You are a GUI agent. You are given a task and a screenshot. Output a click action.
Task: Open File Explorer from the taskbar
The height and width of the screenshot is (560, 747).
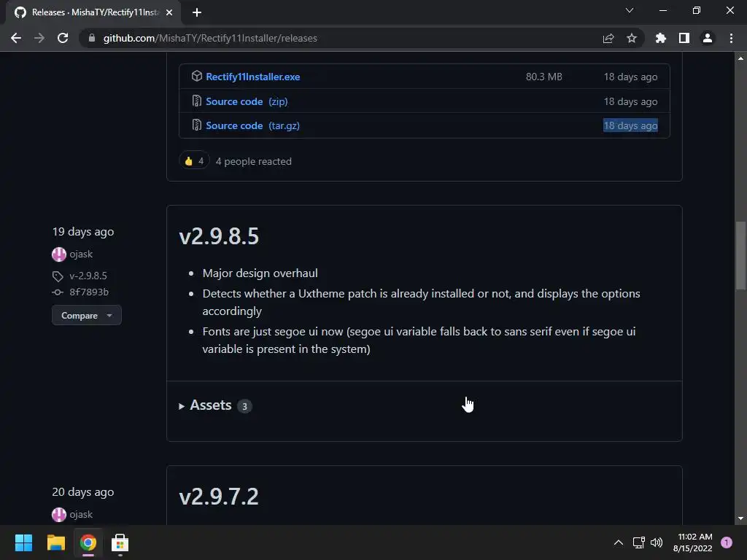pos(55,542)
